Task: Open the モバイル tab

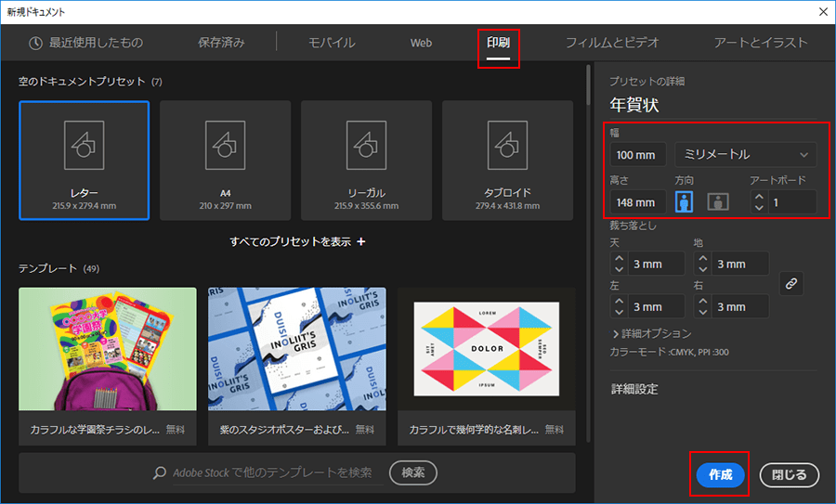Action: [x=331, y=43]
